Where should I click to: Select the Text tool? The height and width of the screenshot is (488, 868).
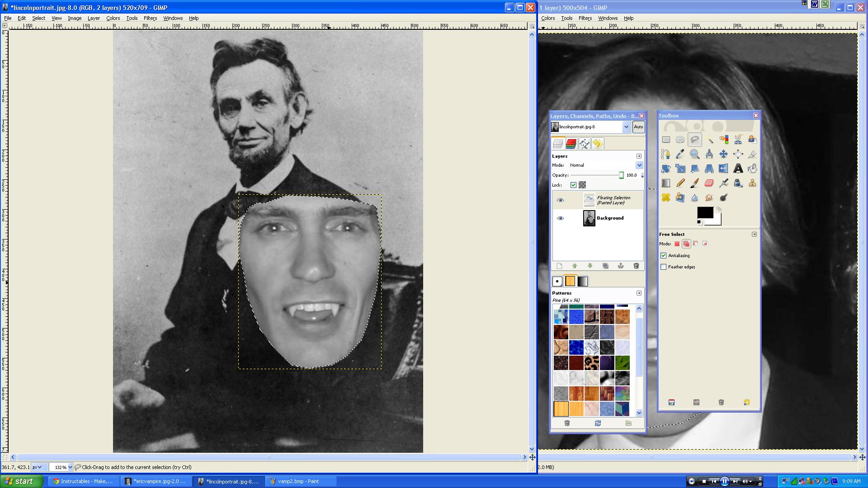[738, 169]
